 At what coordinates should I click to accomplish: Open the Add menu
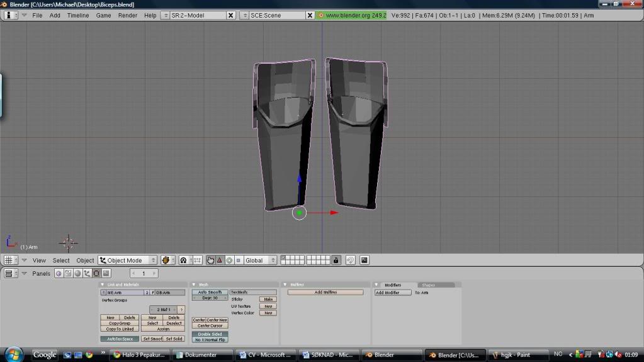tap(55, 15)
